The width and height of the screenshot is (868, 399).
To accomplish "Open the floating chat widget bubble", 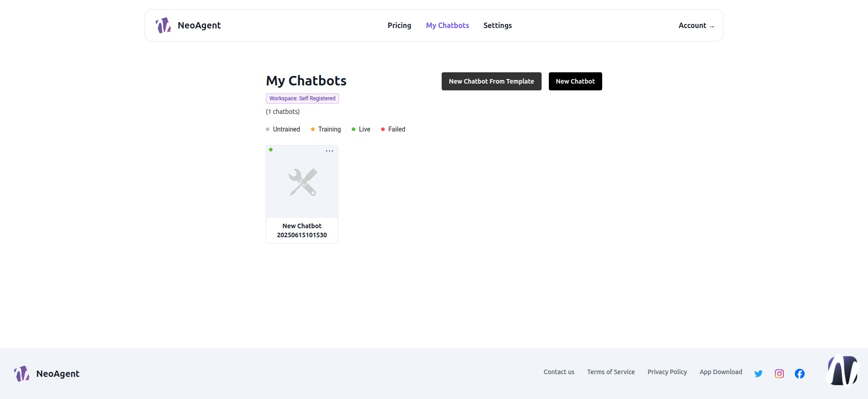I will (842, 371).
